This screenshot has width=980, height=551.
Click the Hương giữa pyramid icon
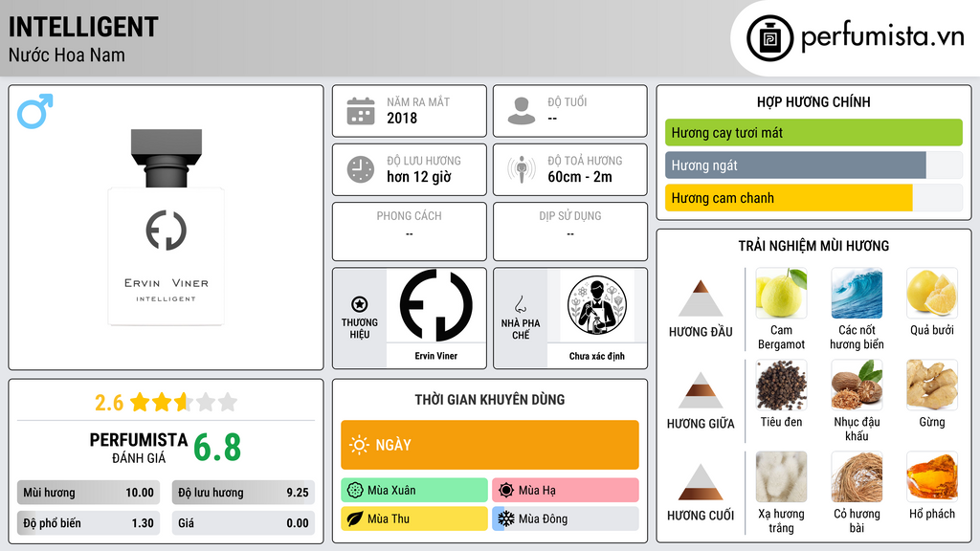(700, 390)
